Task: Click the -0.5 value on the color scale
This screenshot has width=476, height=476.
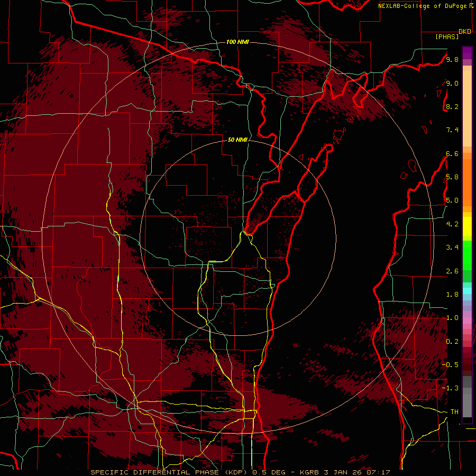Action: pyautogui.click(x=450, y=365)
